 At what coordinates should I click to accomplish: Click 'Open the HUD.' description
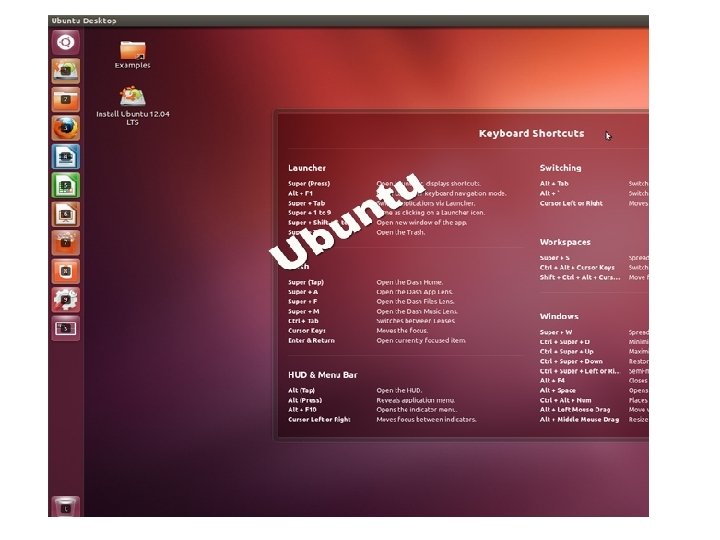point(399,391)
